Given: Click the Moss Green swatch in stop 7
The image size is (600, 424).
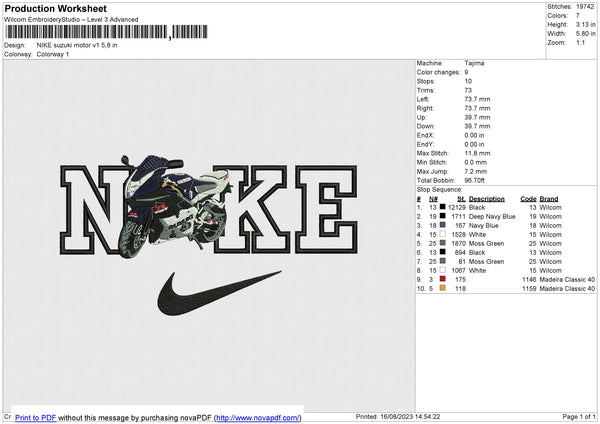Looking at the screenshot, I should click(443, 261).
